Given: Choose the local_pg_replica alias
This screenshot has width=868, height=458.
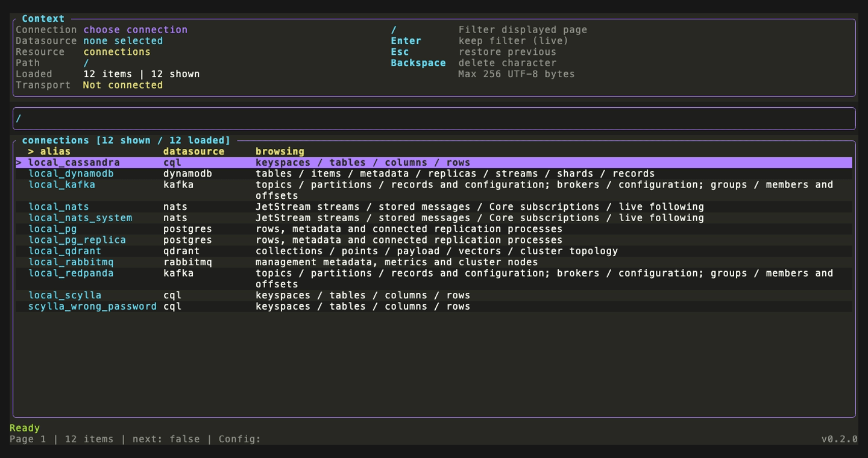Looking at the screenshot, I should point(77,240).
